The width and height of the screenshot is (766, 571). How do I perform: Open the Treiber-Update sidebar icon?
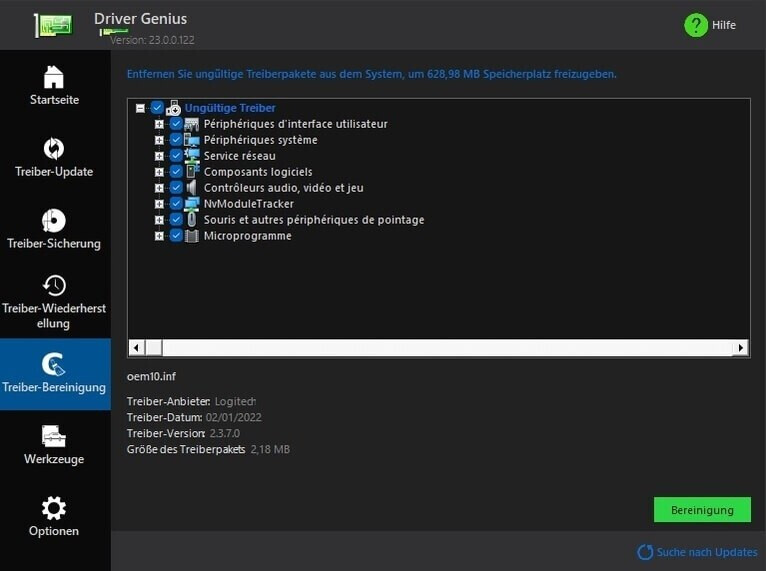54,149
